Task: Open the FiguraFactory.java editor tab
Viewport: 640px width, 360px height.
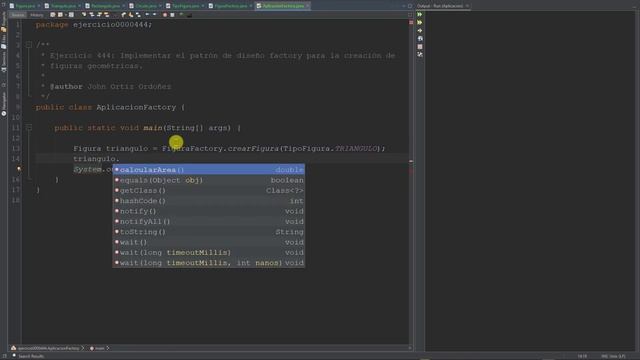Action: pyautogui.click(x=230, y=6)
